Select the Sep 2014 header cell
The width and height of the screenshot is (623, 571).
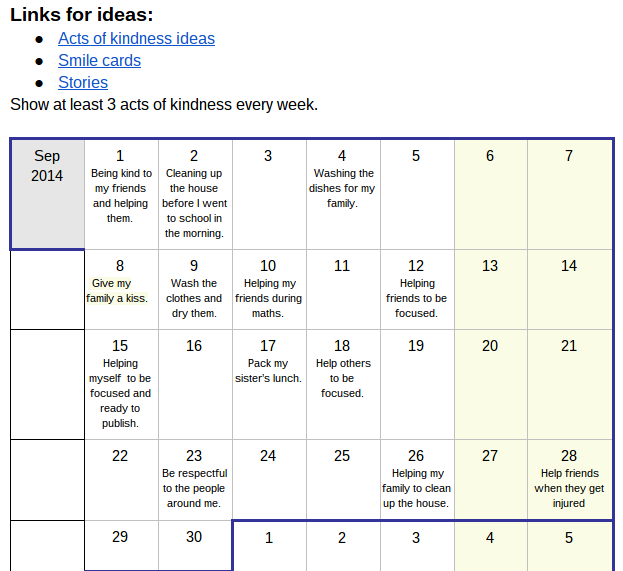[x=47, y=194]
